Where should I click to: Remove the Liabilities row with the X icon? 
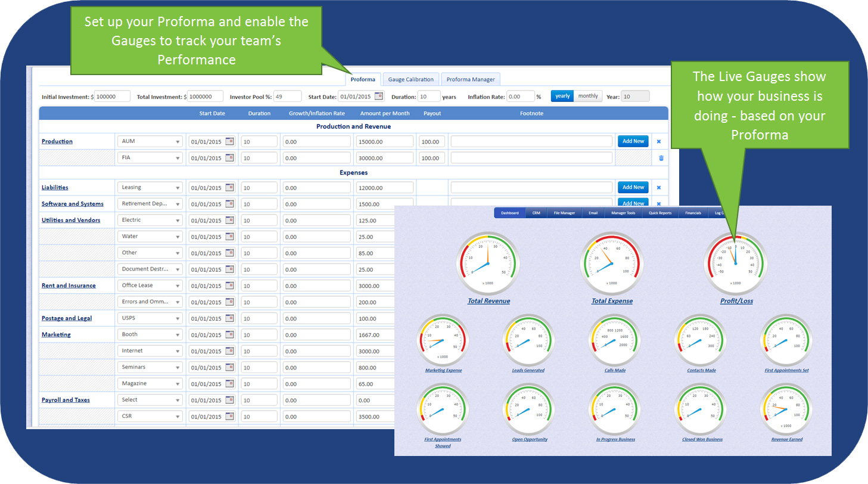point(659,187)
